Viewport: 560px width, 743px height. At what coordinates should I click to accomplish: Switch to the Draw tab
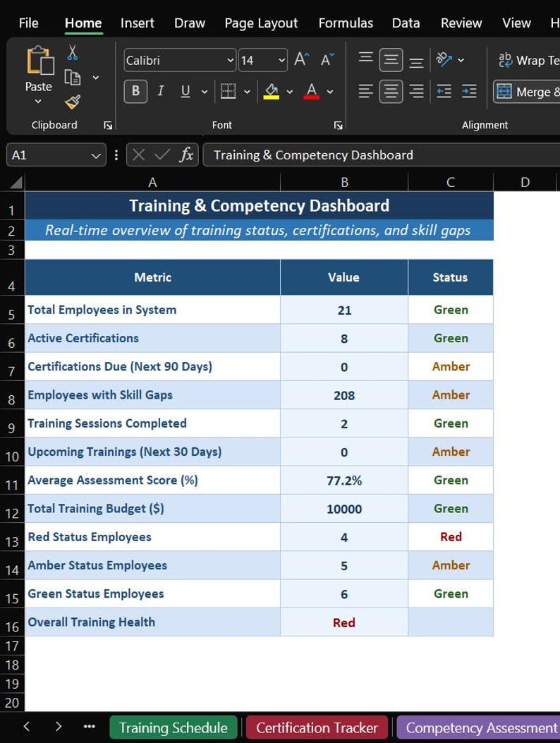[x=190, y=23]
